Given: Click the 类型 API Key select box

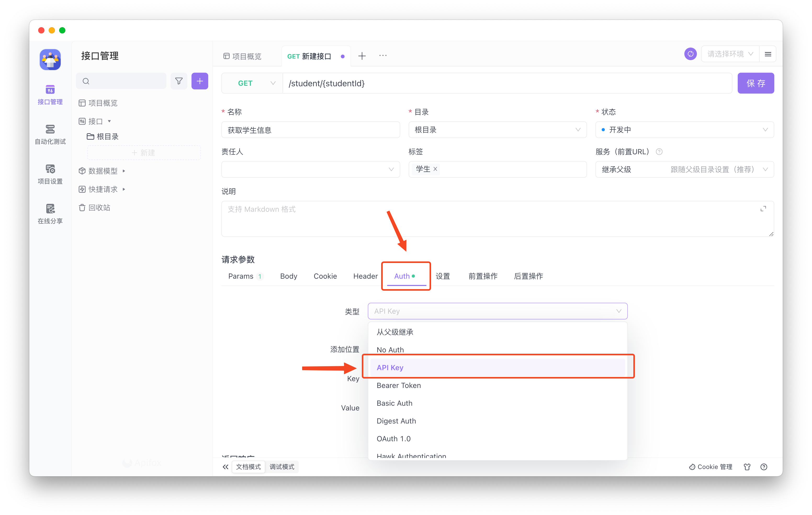Looking at the screenshot, I should (497, 311).
